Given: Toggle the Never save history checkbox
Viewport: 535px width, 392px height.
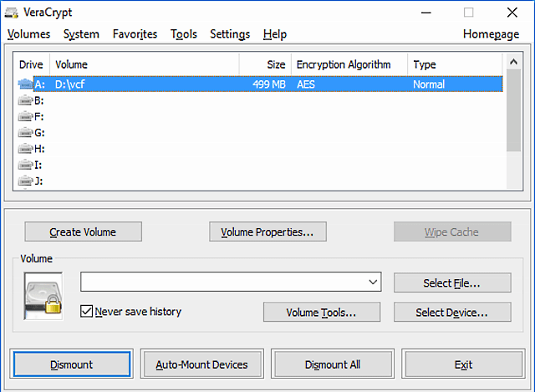Looking at the screenshot, I should (86, 311).
